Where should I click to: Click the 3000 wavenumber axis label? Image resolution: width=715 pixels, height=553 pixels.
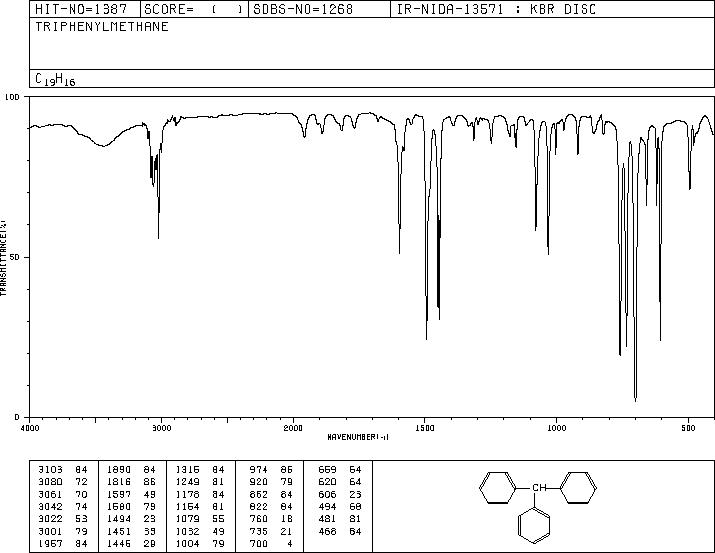pyautogui.click(x=161, y=428)
